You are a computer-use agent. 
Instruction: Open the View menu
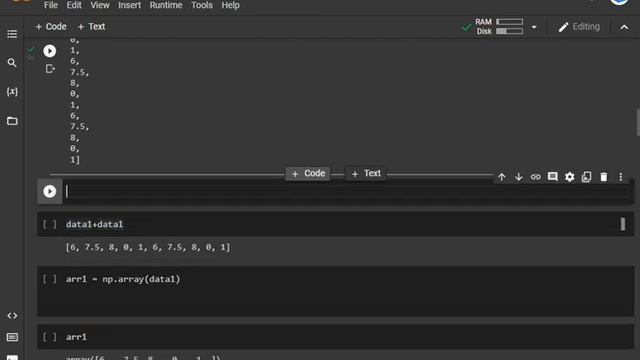pos(100,5)
